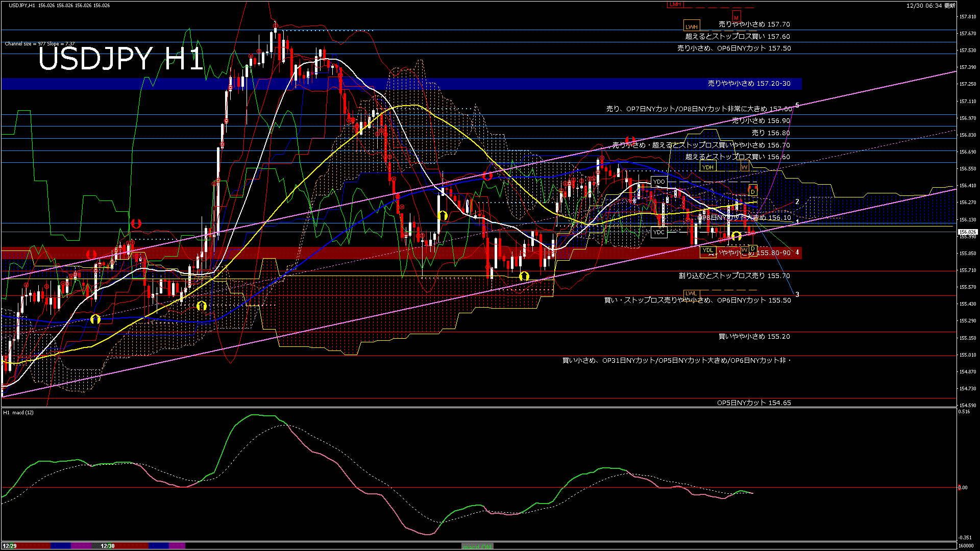Click the 売りやや小さめ 157.70 text label
Screen dimensions: 980x551
(x=754, y=24)
